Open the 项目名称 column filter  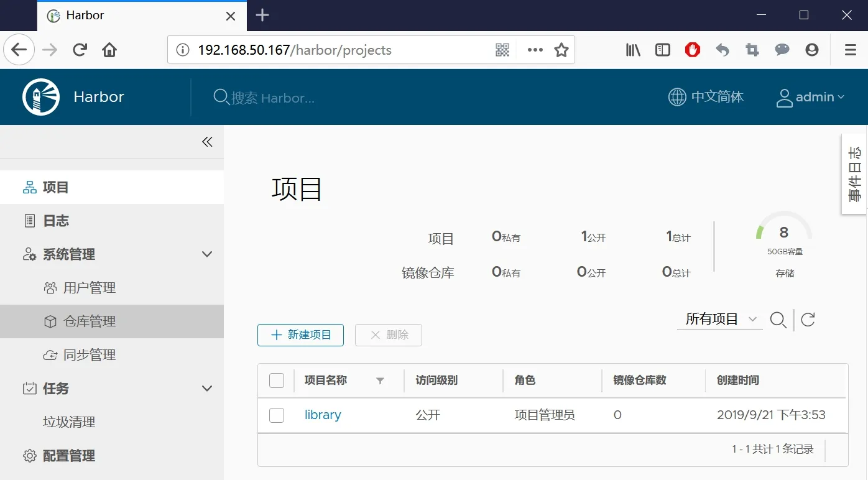(x=381, y=381)
